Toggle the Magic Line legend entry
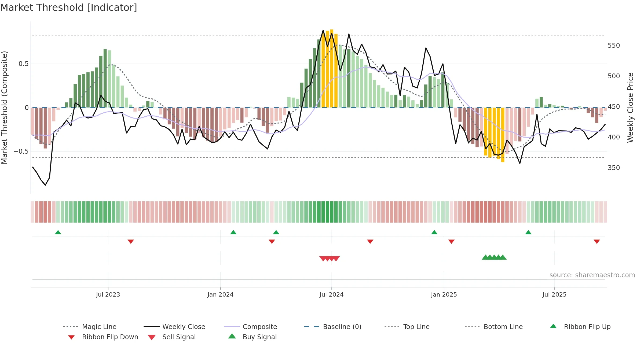 [90, 327]
